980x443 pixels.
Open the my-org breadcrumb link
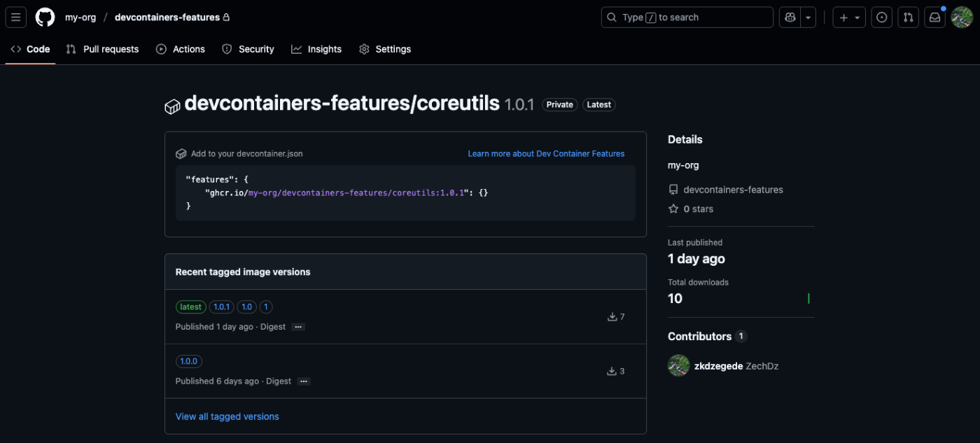coord(80,17)
